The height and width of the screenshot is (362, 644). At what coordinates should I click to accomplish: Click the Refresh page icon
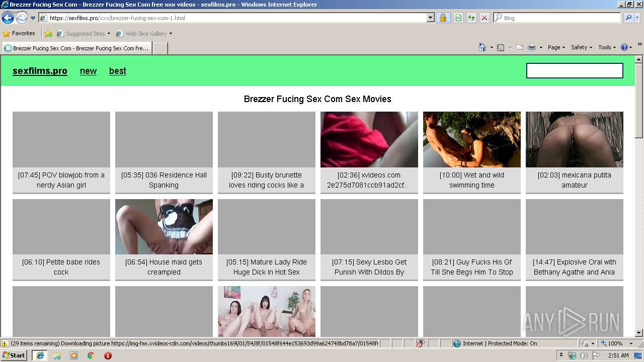471,18
